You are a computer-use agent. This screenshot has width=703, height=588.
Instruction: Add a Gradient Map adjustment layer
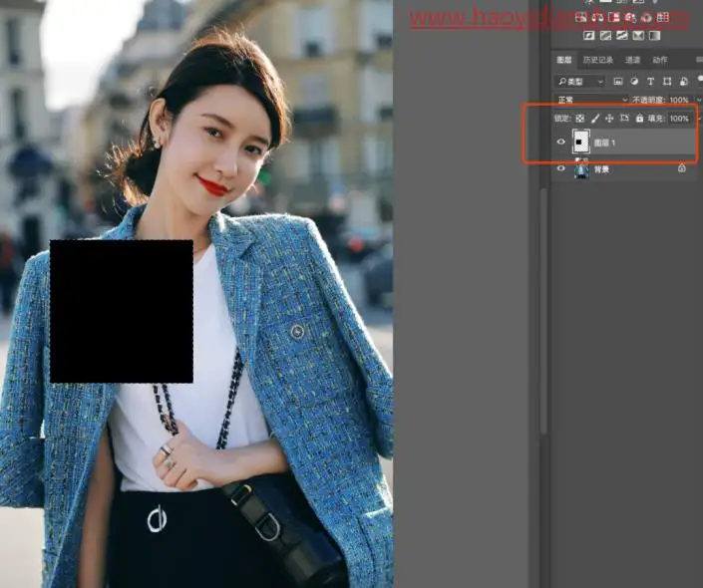pos(654,36)
